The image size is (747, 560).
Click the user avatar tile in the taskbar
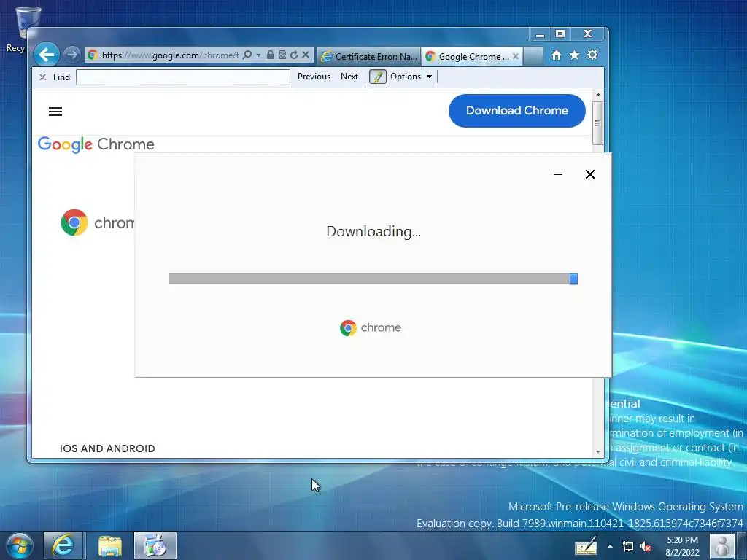[722, 546]
